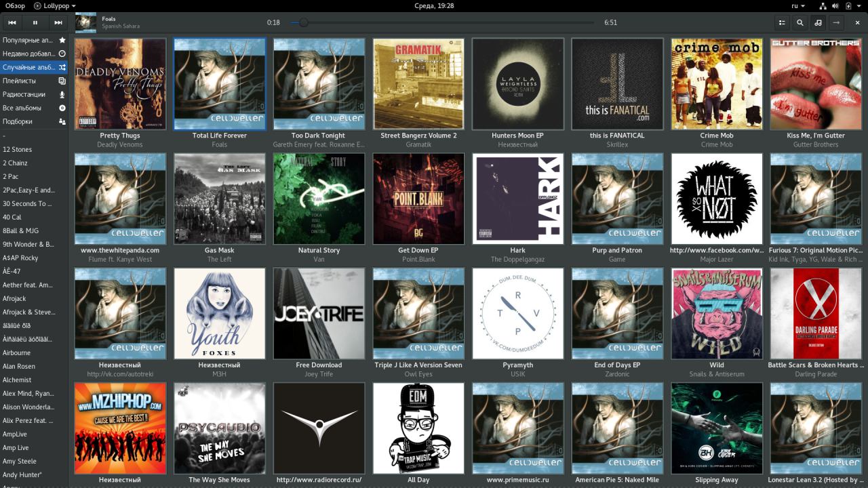Image resolution: width=868 pixels, height=488 pixels.
Task: Open the Get Down EP cover
Action: click(x=418, y=199)
